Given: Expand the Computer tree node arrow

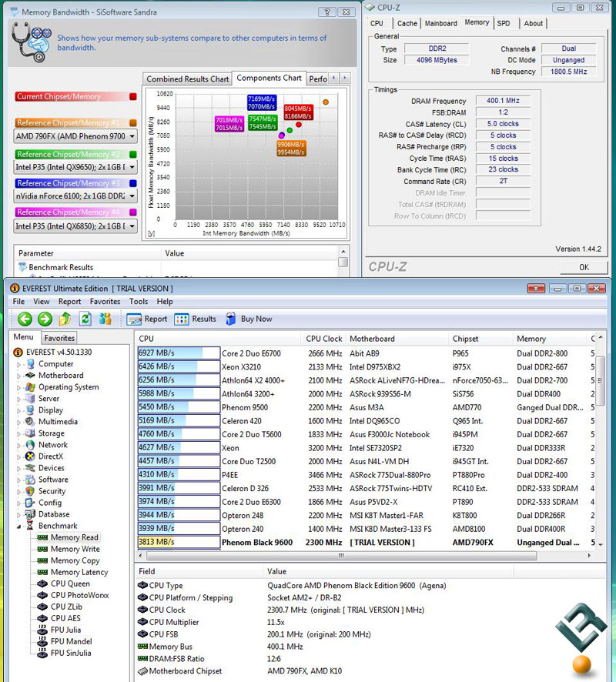Looking at the screenshot, I should click(18, 364).
